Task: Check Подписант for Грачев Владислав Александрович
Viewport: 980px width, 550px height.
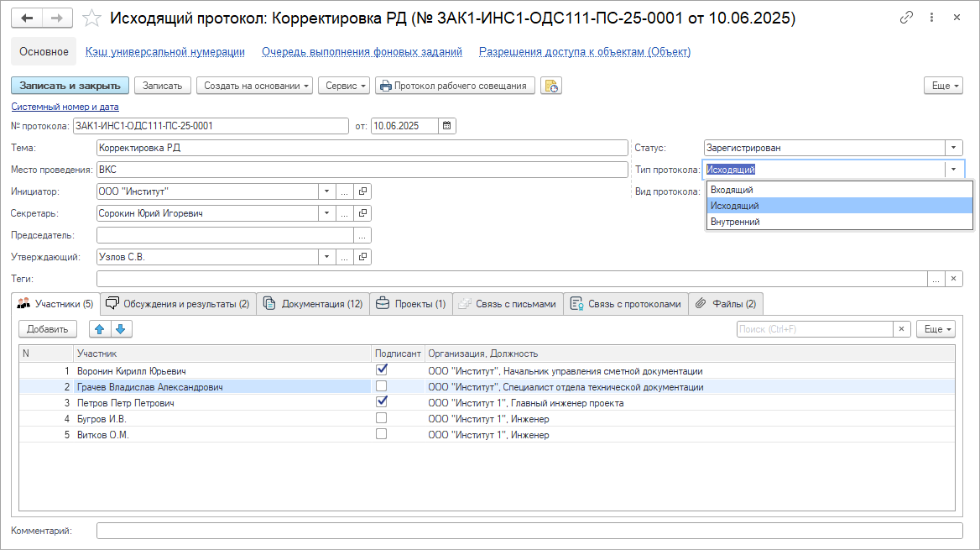Action: (x=382, y=386)
